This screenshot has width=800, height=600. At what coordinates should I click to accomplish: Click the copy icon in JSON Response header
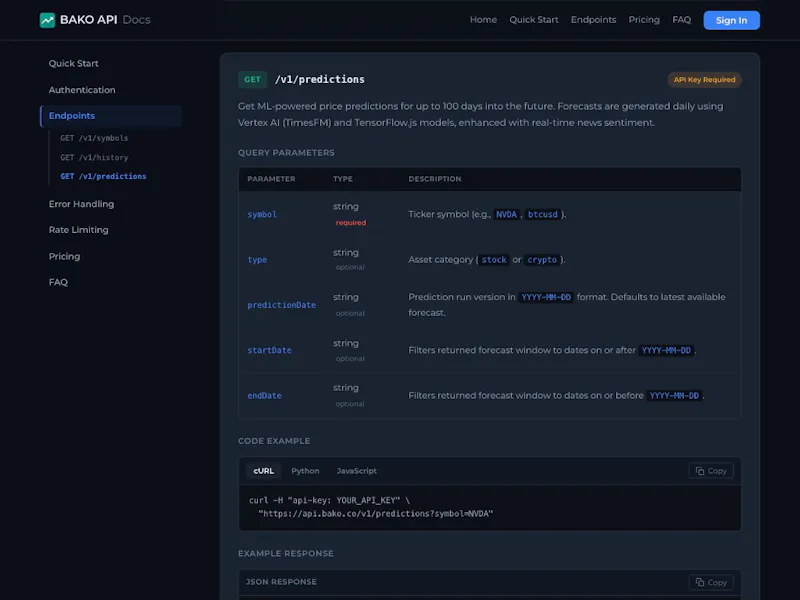coord(700,582)
